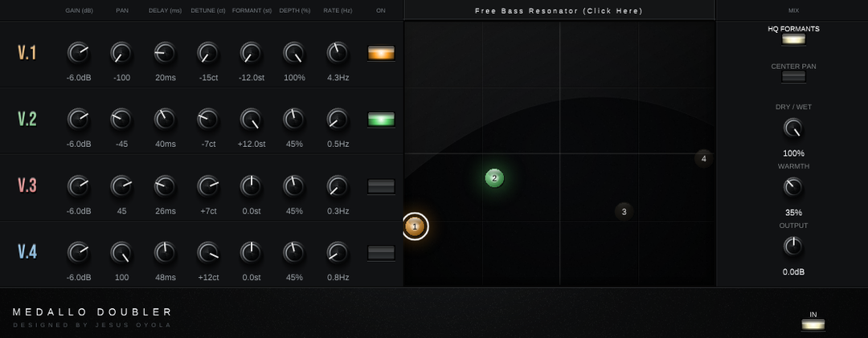Select green voice node 2 in XY pad
This screenshot has width=868, height=338.
click(x=494, y=178)
